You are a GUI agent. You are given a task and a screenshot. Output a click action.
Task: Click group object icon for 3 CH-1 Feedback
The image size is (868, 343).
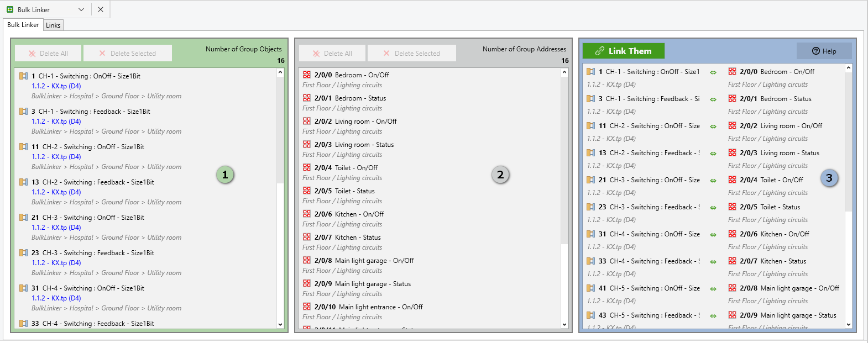(x=23, y=112)
